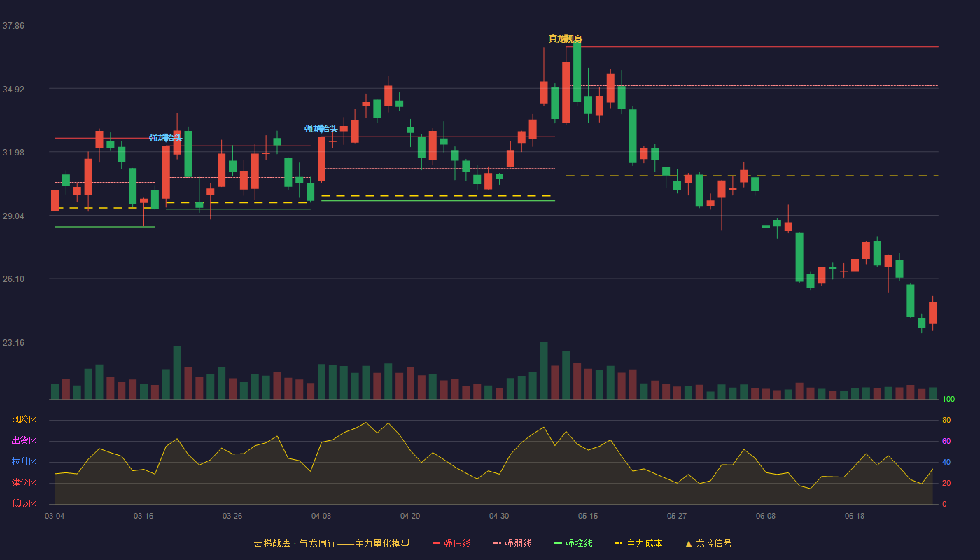This screenshot has width=980, height=560.
Task: Click the 40 indicator scale label
Action: (x=946, y=462)
